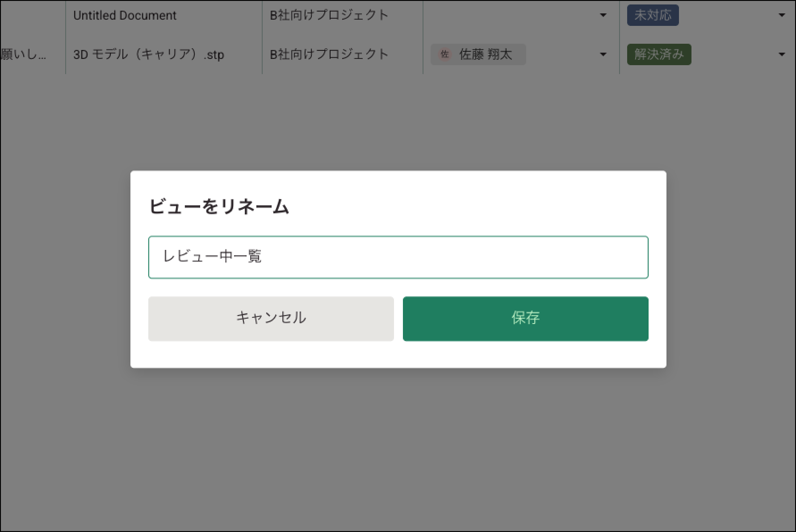Open assignee dropdown arrow in Untitled Document row
This screenshot has height=532, width=796.
(x=603, y=16)
